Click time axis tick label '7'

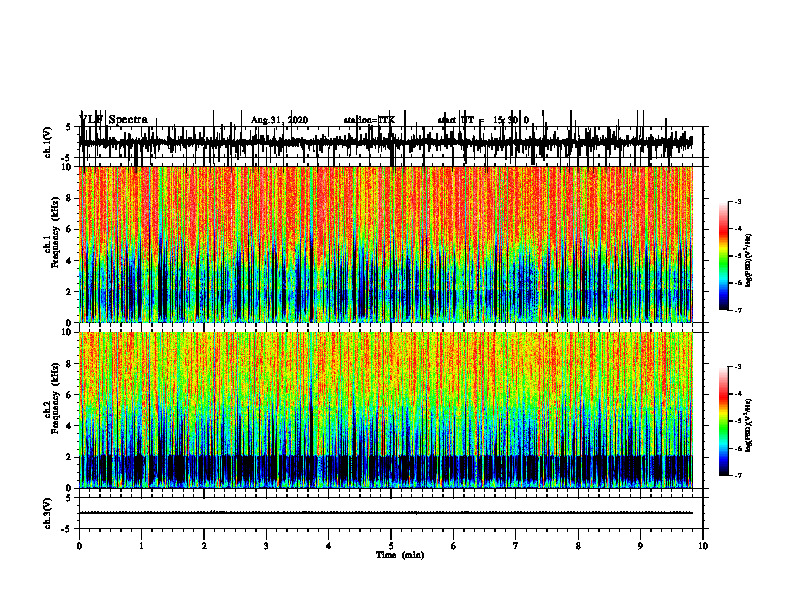tap(516, 546)
